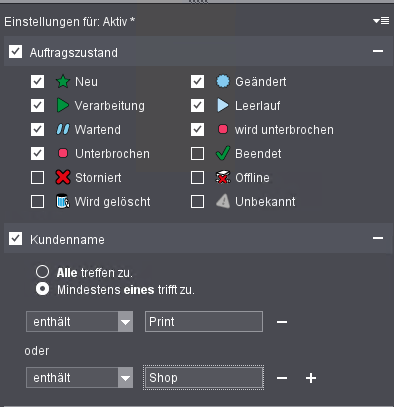This screenshot has height=407, width=394.
Task: Click the green checkmark Beendet icon
Action: pos(223,153)
